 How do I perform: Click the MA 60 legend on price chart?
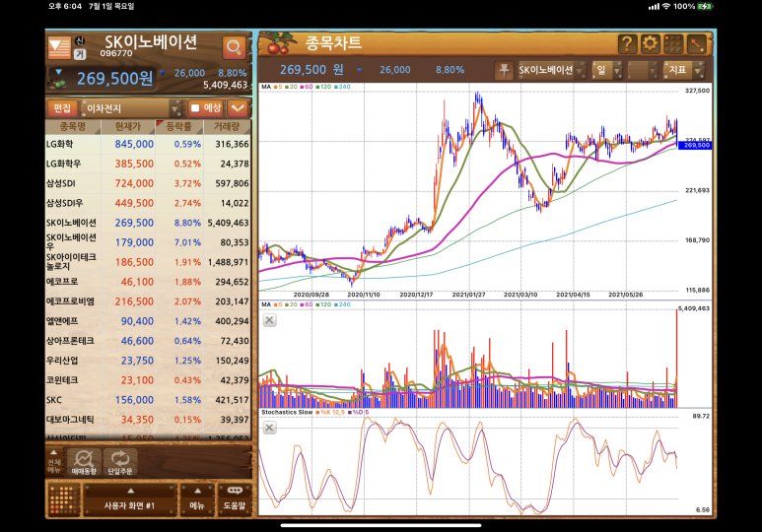point(307,87)
